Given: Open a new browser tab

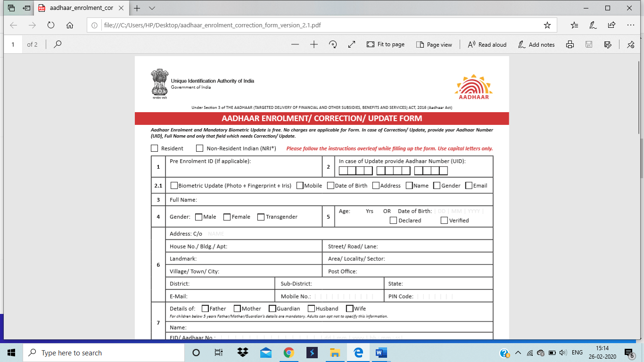Looking at the screenshot, I should pos(137,8).
